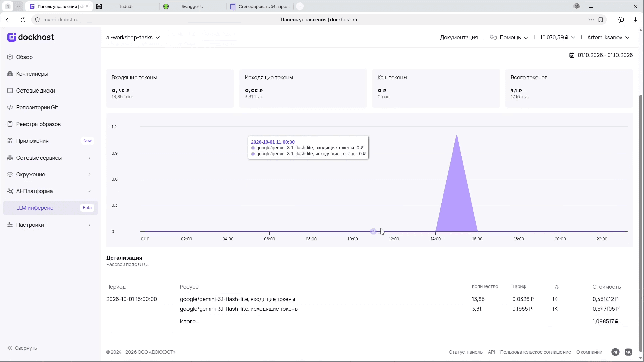Collapse sidebar with Свернуть
Image resolution: width=644 pixels, height=362 pixels.
[22, 348]
